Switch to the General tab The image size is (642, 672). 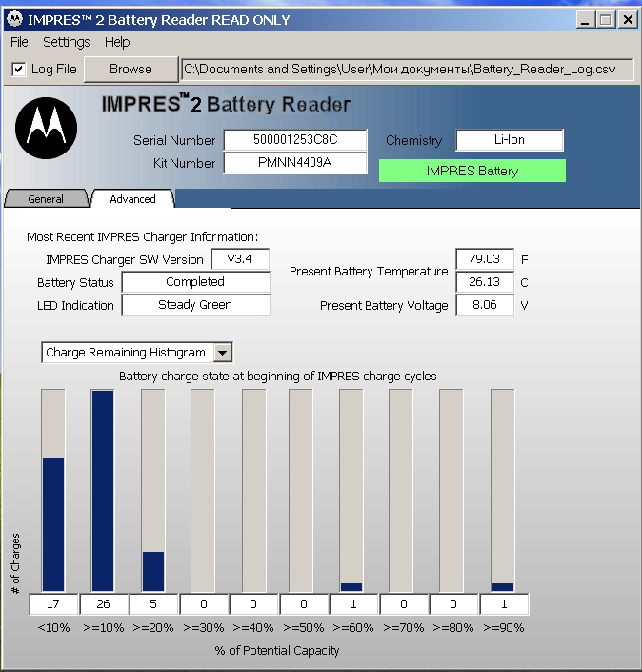pos(46,199)
